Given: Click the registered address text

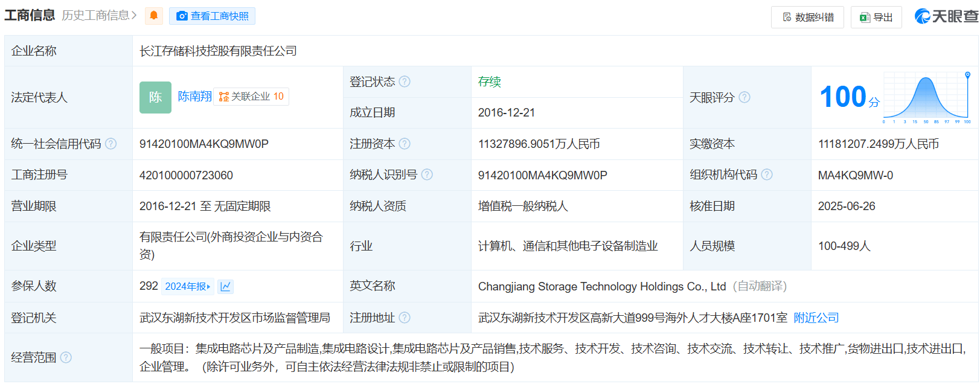Looking at the screenshot, I should click(633, 318).
